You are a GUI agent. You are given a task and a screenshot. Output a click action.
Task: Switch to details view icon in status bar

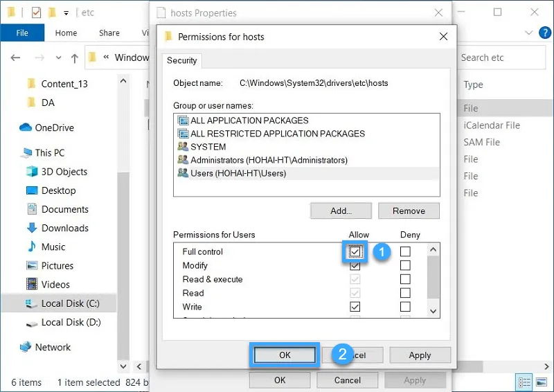point(524,382)
